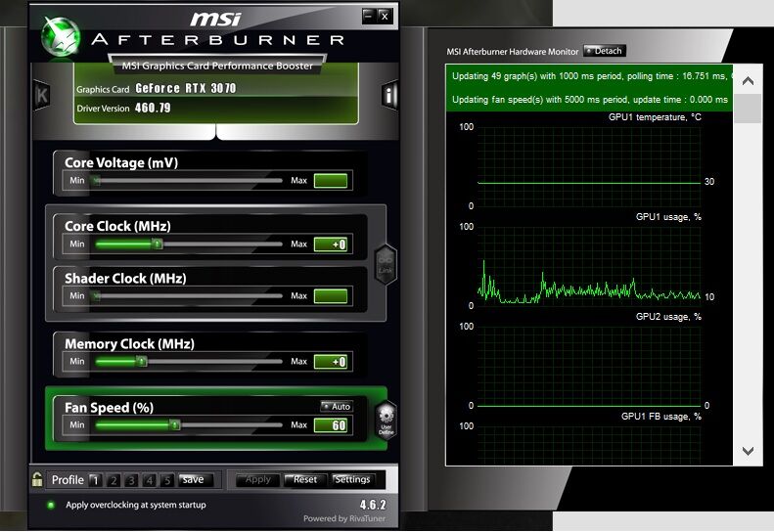The image size is (774, 532).
Task: Click the monitor scrollbar down arrow
Action: pyautogui.click(x=748, y=451)
